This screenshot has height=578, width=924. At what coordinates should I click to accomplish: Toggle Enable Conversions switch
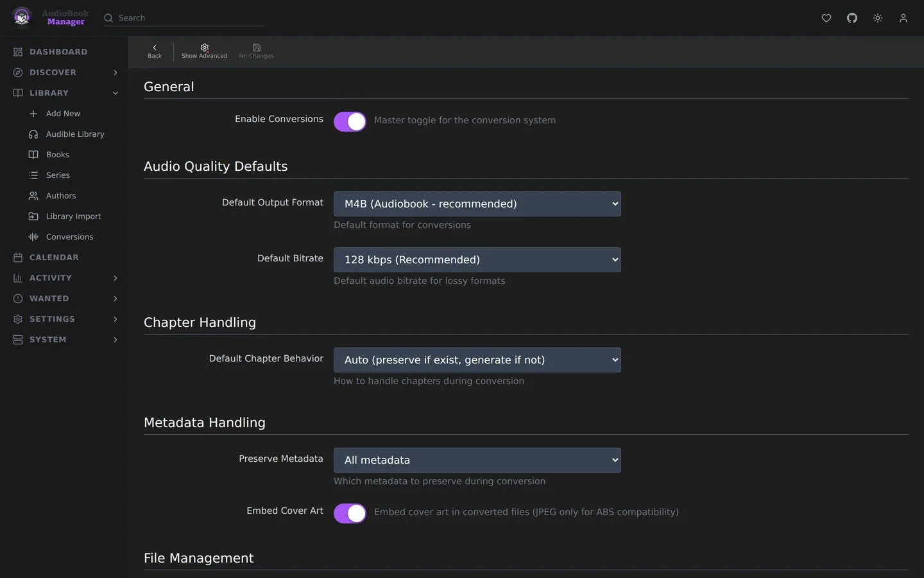(x=350, y=121)
